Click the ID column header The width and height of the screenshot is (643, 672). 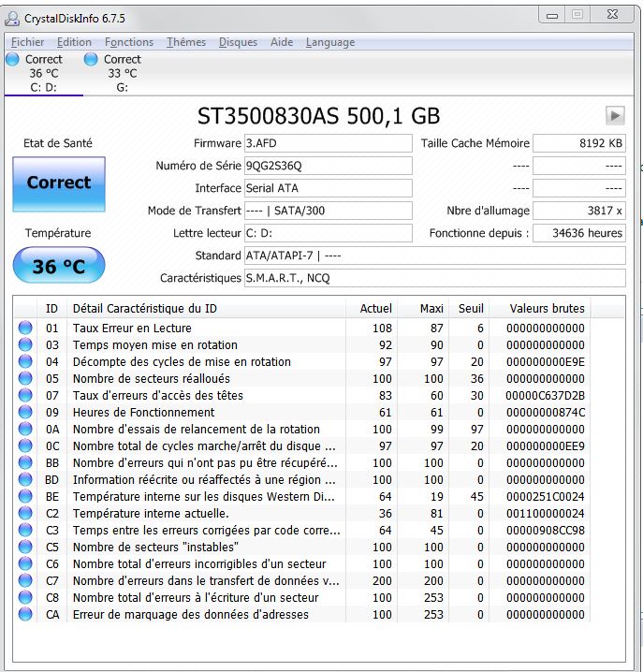click(x=51, y=309)
